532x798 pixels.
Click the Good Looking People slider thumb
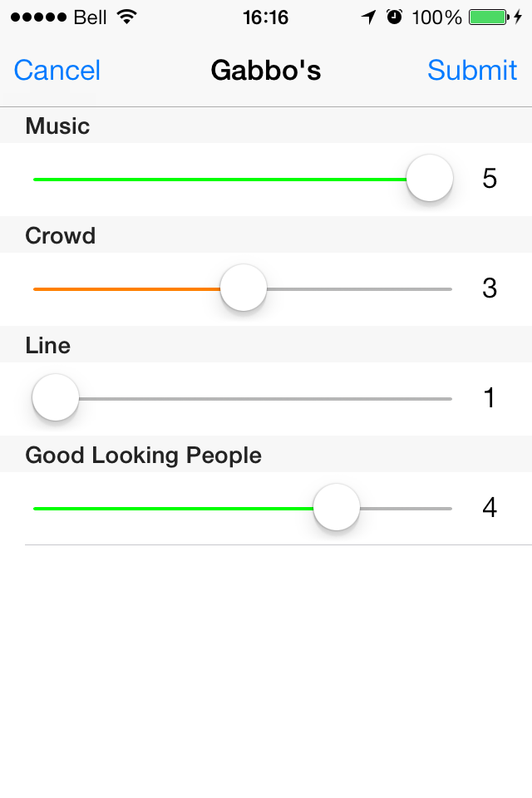[x=337, y=507]
